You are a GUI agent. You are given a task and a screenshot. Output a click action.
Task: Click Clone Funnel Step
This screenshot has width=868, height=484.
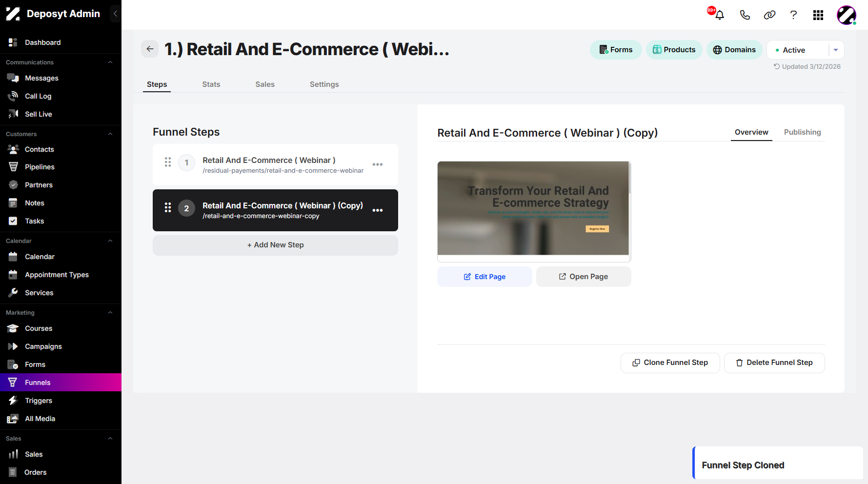(x=670, y=363)
